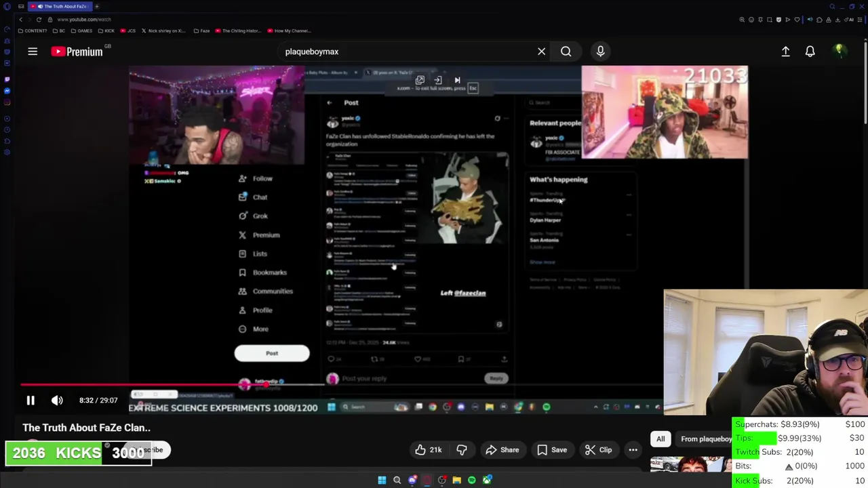
Task: Create a Clip of the video
Action: point(598,450)
